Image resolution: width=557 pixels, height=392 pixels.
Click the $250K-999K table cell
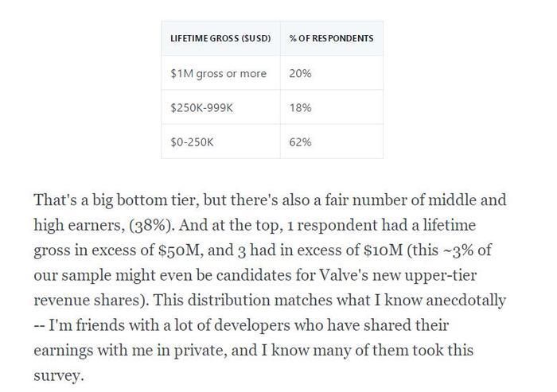pos(220,107)
